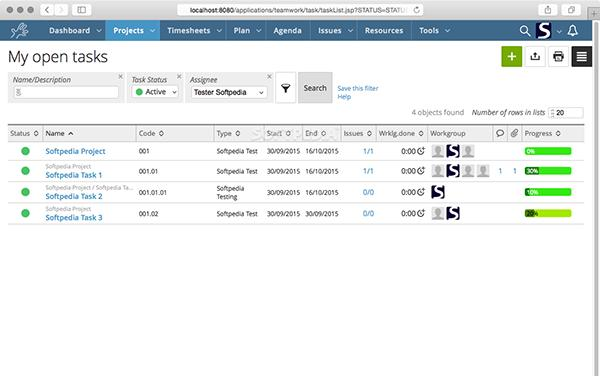Open the Dashboard menu
600x376 pixels.
(x=70, y=31)
